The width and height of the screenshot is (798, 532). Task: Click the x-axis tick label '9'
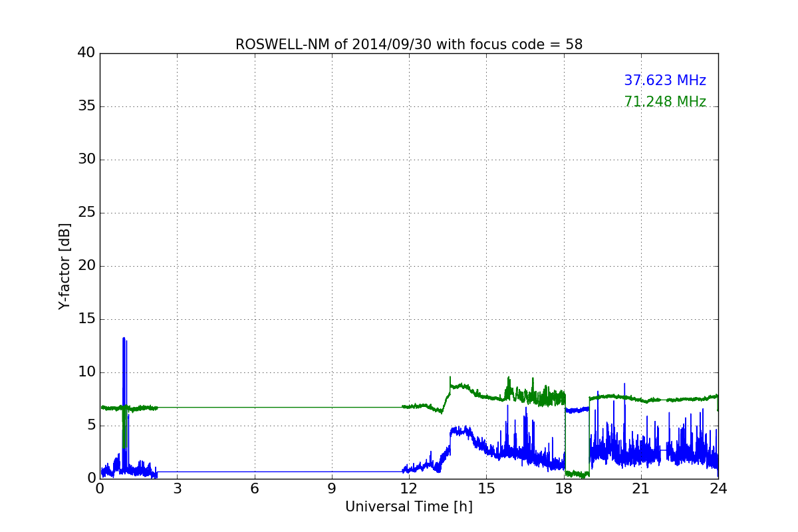pos(332,488)
